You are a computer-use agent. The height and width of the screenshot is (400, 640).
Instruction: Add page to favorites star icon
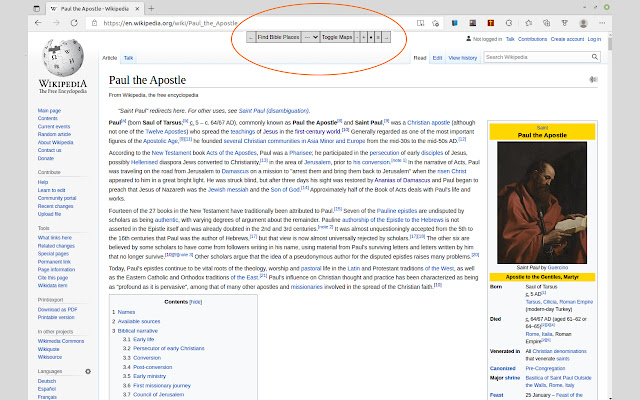coord(436,23)
